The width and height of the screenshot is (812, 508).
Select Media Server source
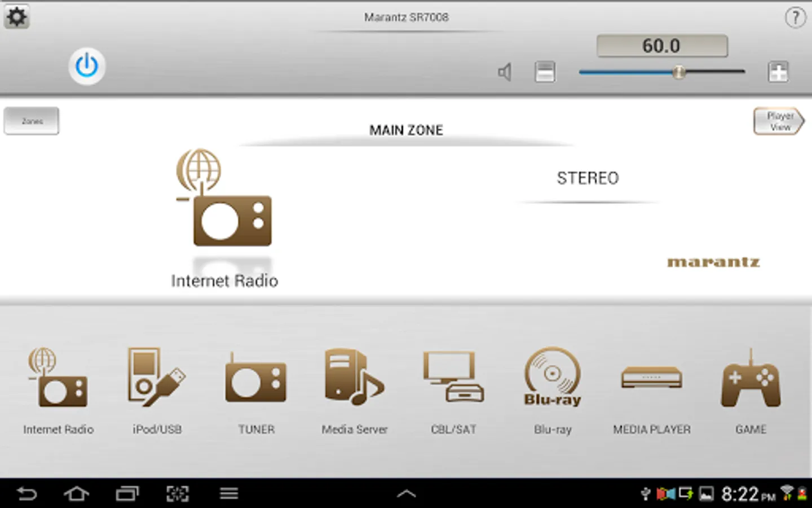355,391
